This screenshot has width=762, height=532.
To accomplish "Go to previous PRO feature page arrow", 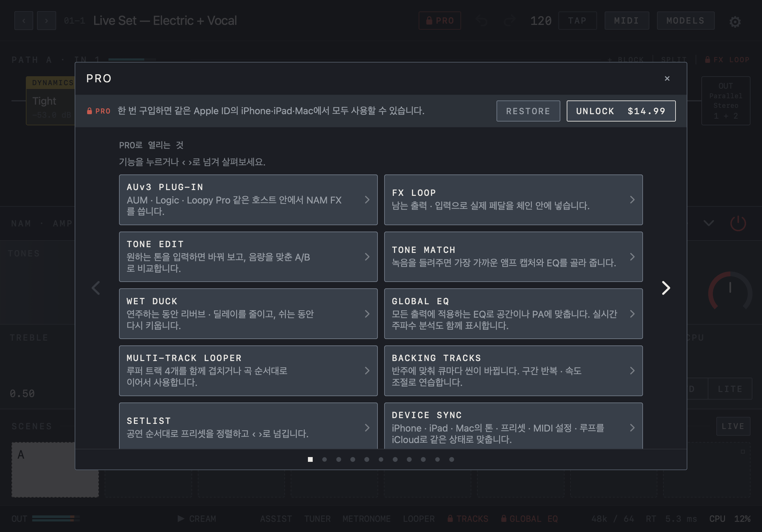I will click(96, 288).
